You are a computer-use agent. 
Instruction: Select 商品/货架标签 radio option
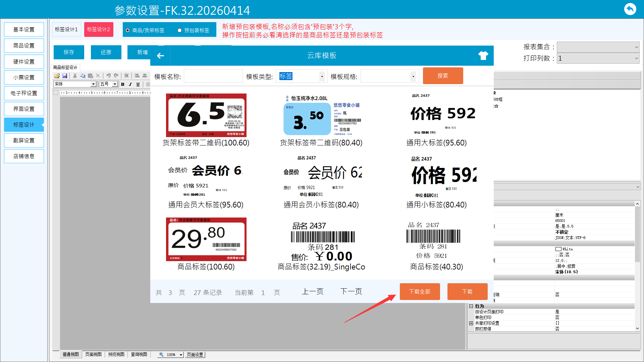pyautogui.click(x=128, y=31)
